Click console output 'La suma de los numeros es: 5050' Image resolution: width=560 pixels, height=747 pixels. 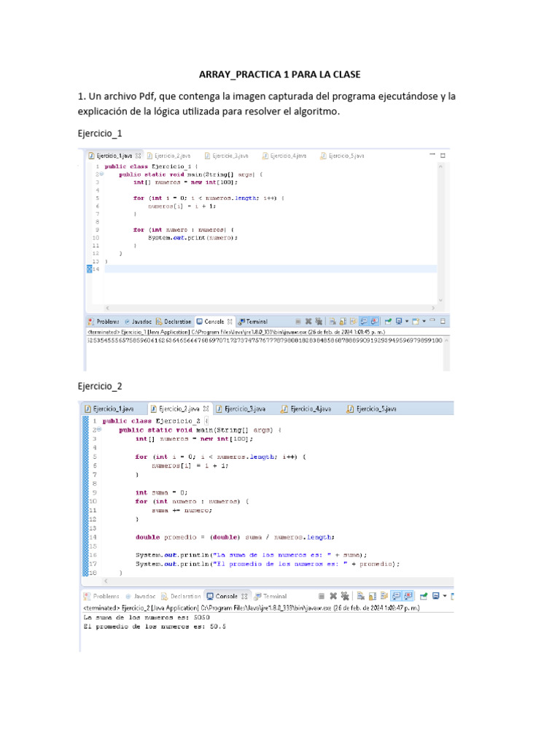(x=147, y=617)
